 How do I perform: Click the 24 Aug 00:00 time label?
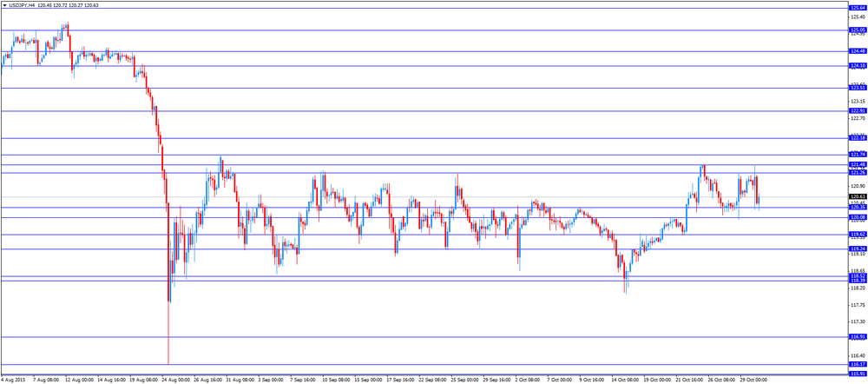tap(175, 381)
